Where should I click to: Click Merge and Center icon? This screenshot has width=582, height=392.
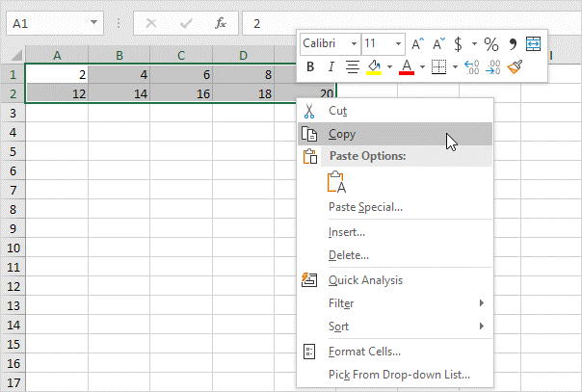pyautogui.click(x=534, y=43)
